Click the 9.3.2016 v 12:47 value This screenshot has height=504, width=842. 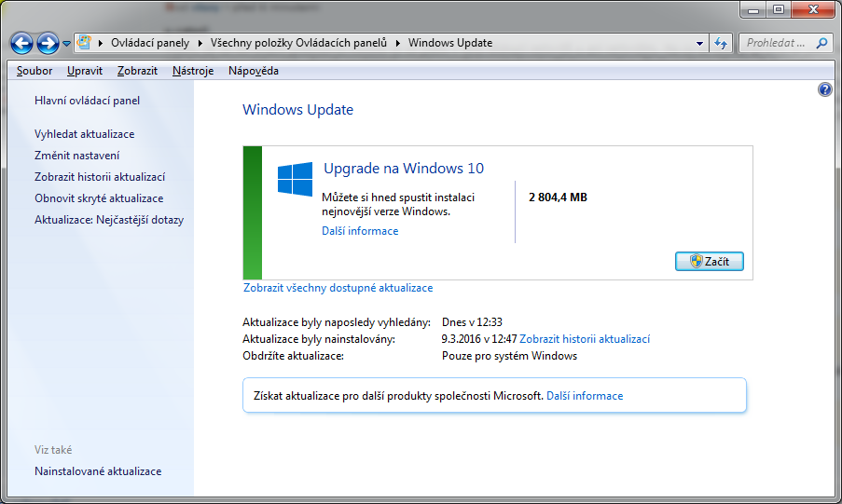(479, 339)
